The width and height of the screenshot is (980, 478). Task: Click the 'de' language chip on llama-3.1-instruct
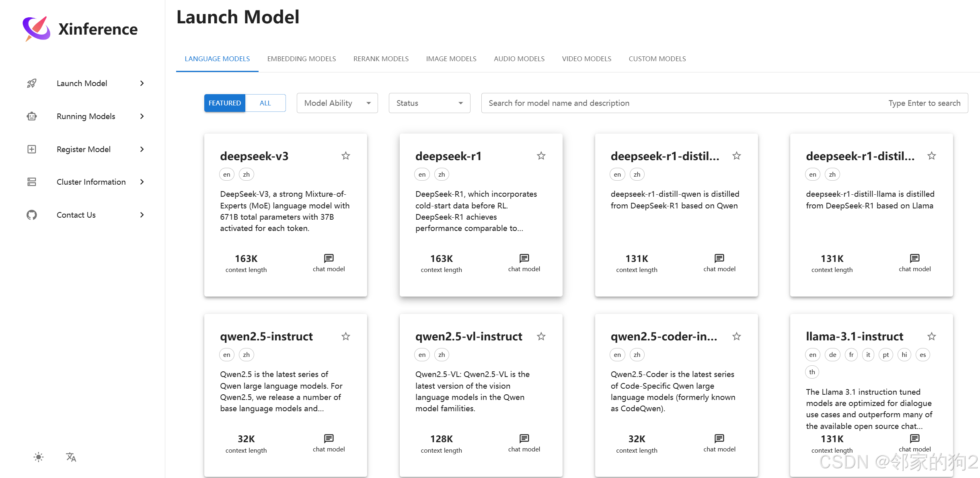pos(833,354)
